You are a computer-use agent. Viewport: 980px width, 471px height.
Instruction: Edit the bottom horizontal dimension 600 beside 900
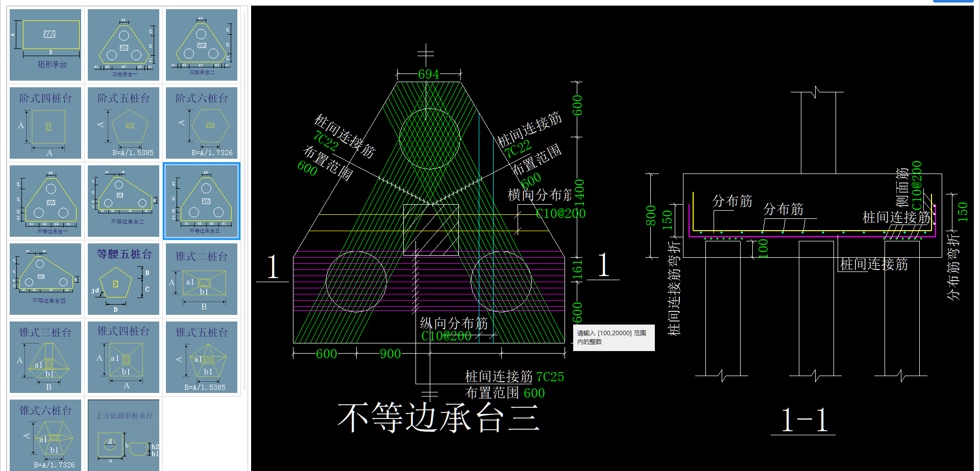(327, 354)
